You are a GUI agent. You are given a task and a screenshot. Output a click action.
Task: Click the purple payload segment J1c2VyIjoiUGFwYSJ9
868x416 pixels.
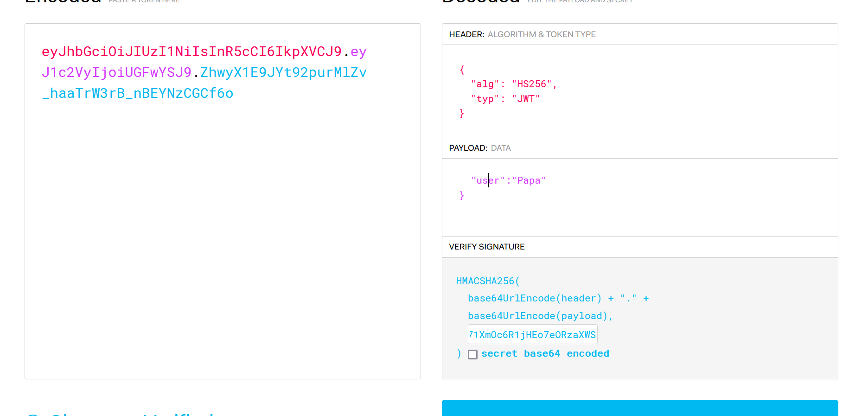click(116, 72)
